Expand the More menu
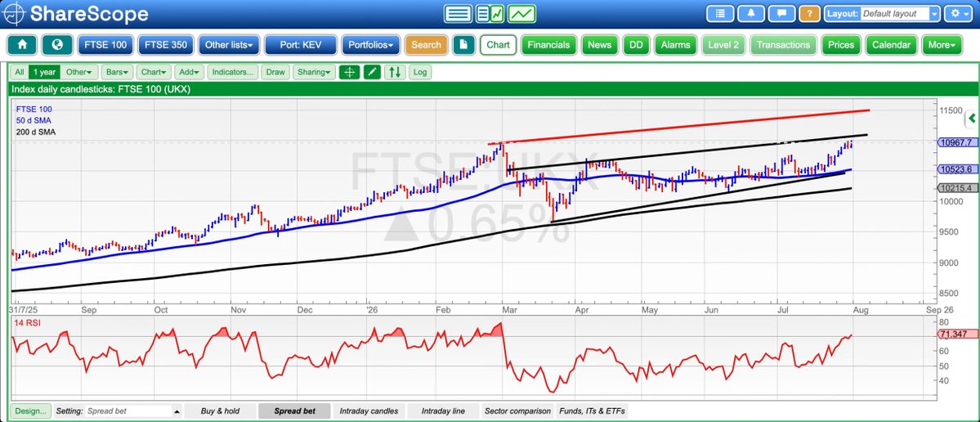Viewport: 980px width, 422px height. [x=942, y=45]
